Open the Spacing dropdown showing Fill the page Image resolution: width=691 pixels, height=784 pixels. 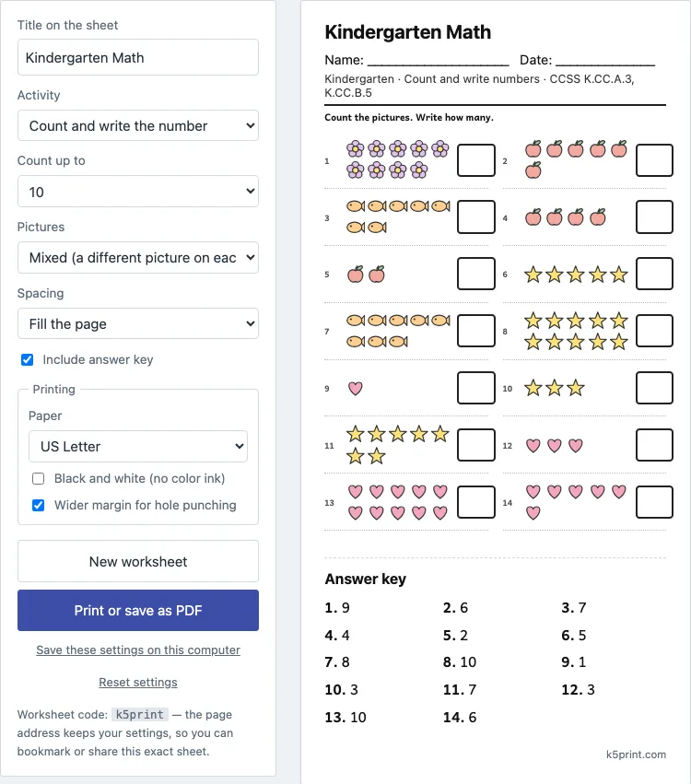[138, 323]
